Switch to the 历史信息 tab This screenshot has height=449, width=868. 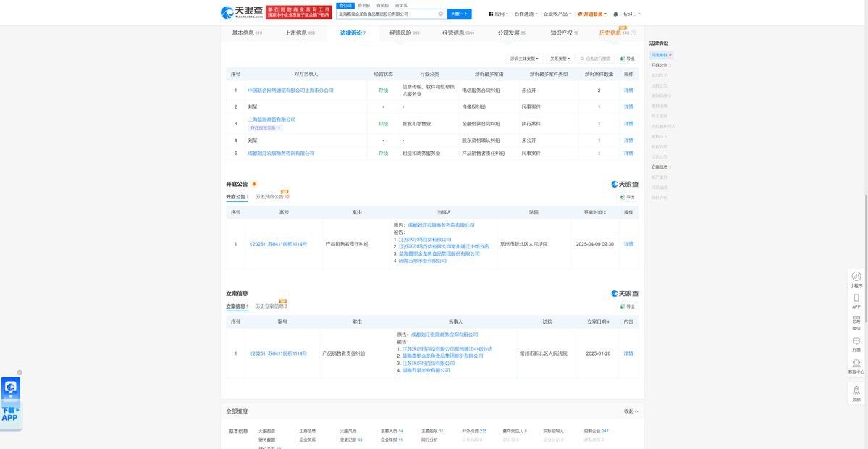[613, 33]
